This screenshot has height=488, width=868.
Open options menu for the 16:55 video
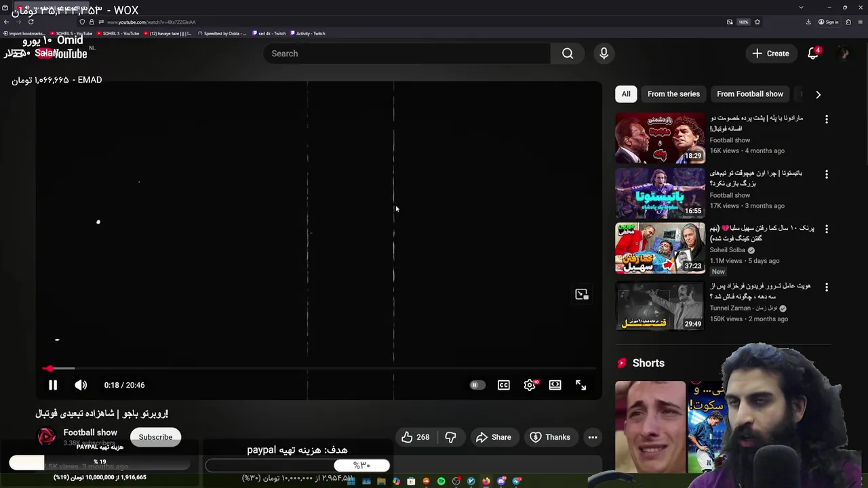click(826, 174)
